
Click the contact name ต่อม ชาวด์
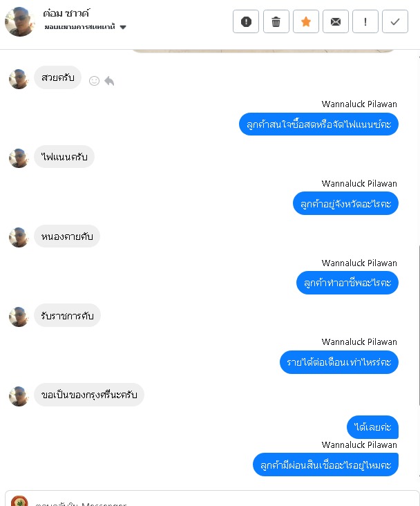pyautogui.click(x=66, y=13)
